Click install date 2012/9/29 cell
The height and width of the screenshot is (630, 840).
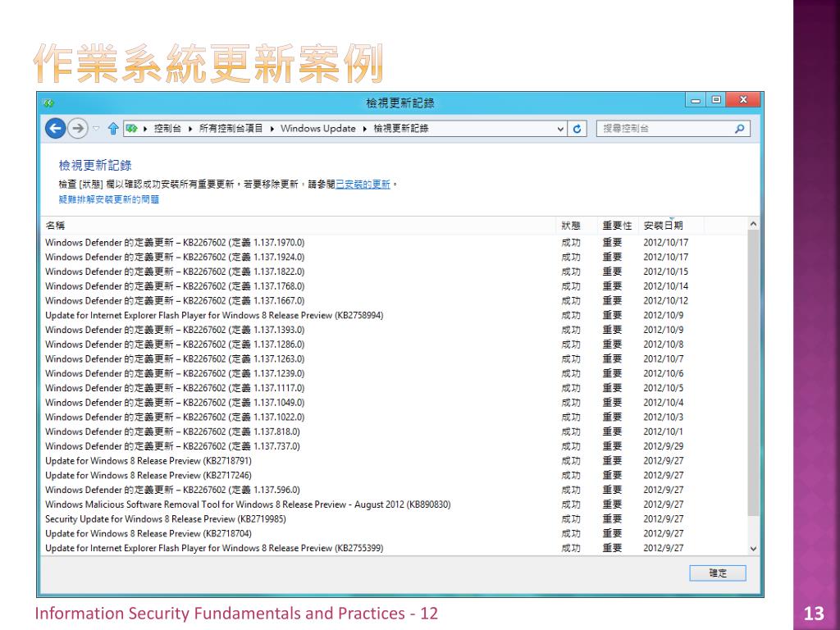click(x=663, y=445)
